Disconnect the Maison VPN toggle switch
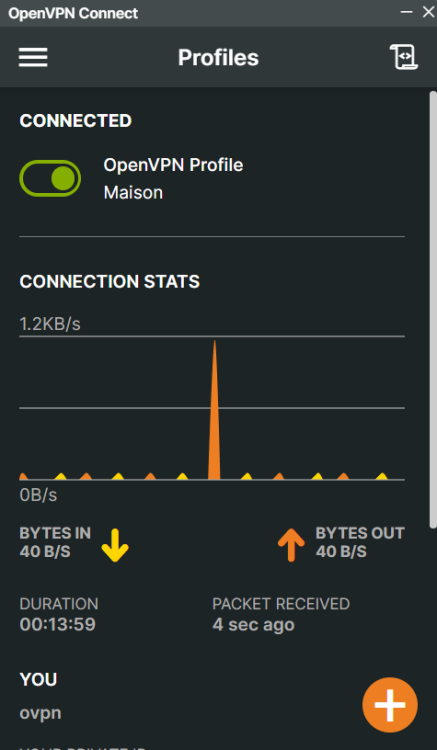This screenshot has width=437, height=750. (50, 178)
